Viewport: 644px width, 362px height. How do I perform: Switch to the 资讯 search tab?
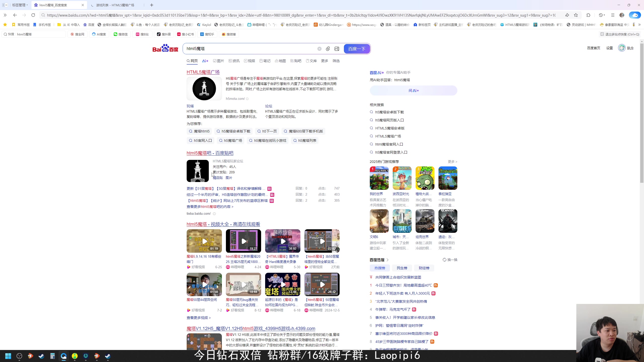pyautogui.click(x=234, y=61)
